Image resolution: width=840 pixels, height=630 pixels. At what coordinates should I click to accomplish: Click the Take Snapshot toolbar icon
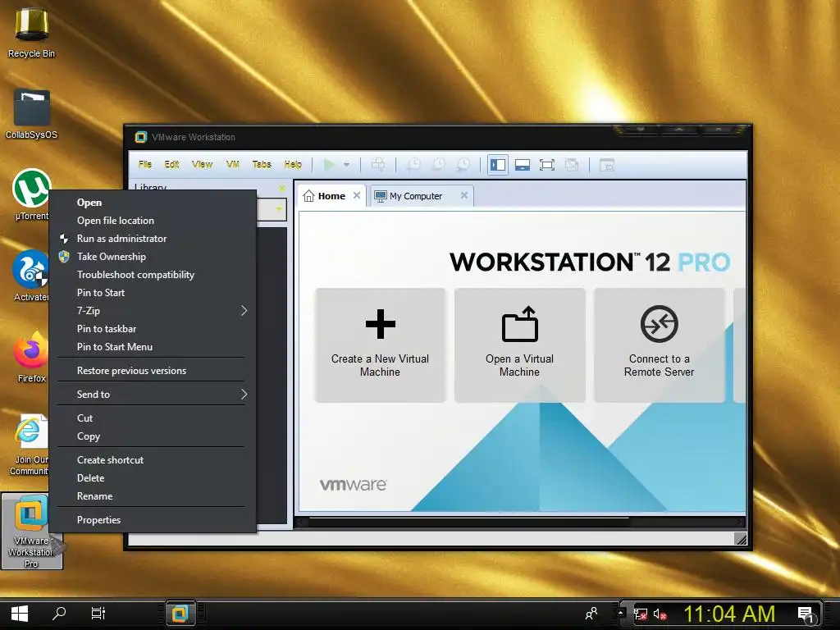coord(413,164)
